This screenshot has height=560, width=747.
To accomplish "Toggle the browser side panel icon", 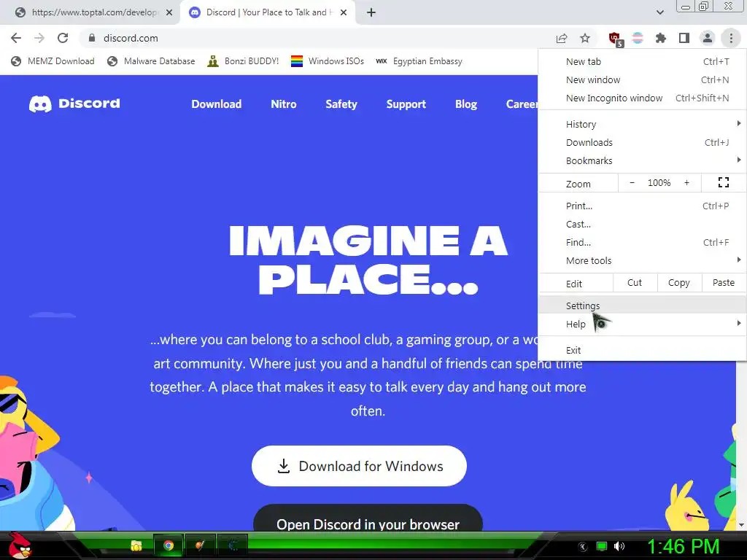I will [684, 38].
